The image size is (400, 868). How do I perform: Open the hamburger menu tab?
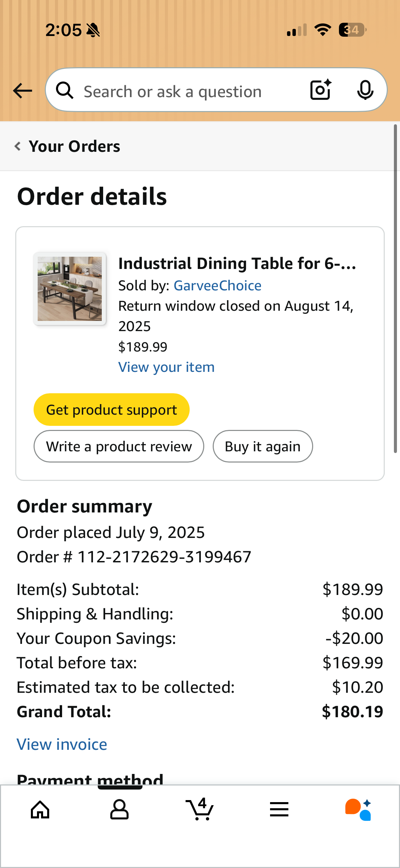click(x=279, y=810)
